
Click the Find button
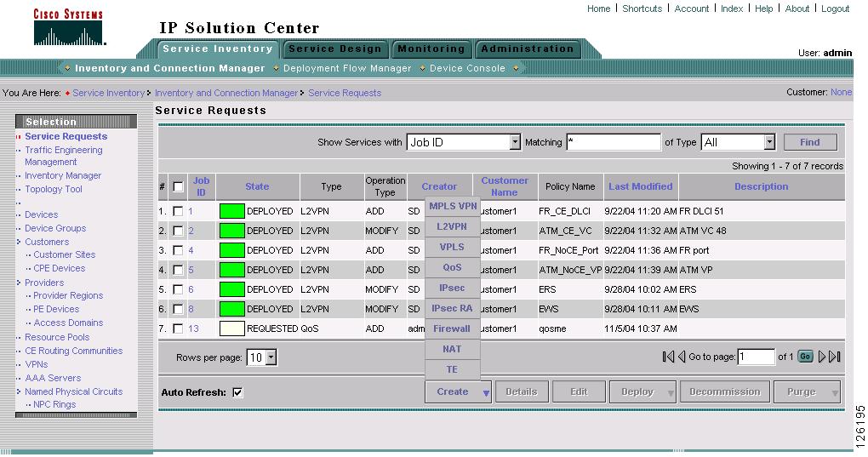click(x=810, y=142)
